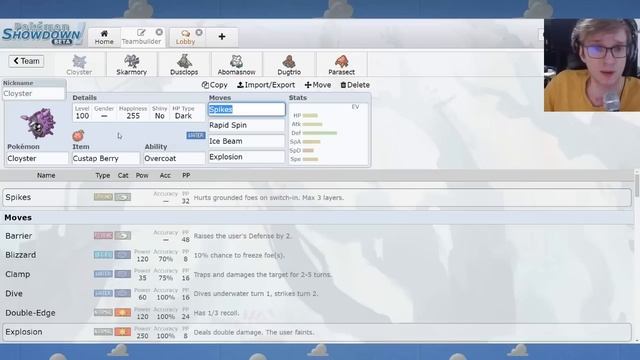This screenshot has width=640, height=360.
Task: Select the Ice Beam move slot
Action: (x=247, y=141)
